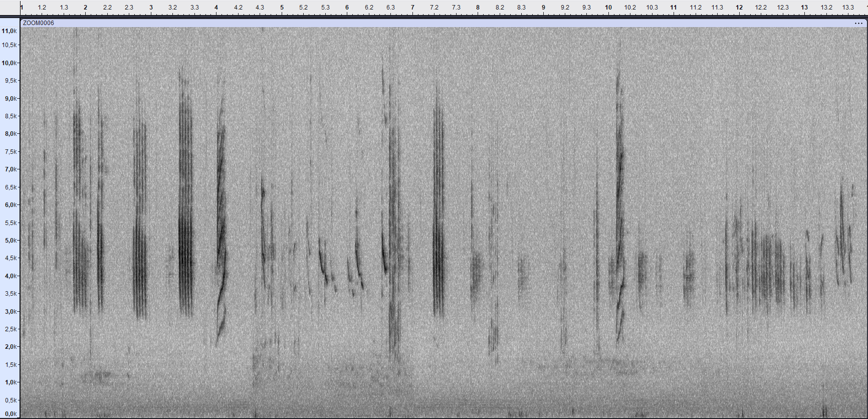Screen dimensions: 868x419
Task: Set position at the 8 second ruler mark
Action: coord(478,8)
